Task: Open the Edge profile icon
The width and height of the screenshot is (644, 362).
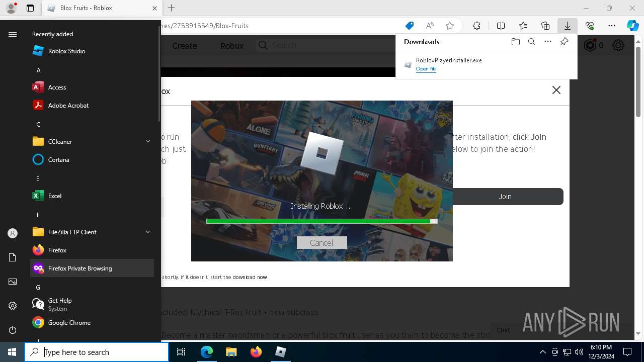Action: 11,8
